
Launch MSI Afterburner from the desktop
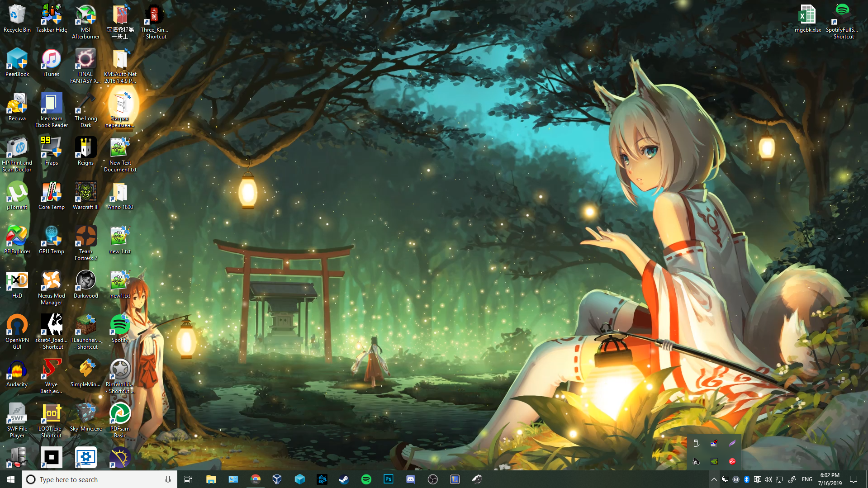click(85, 22)
